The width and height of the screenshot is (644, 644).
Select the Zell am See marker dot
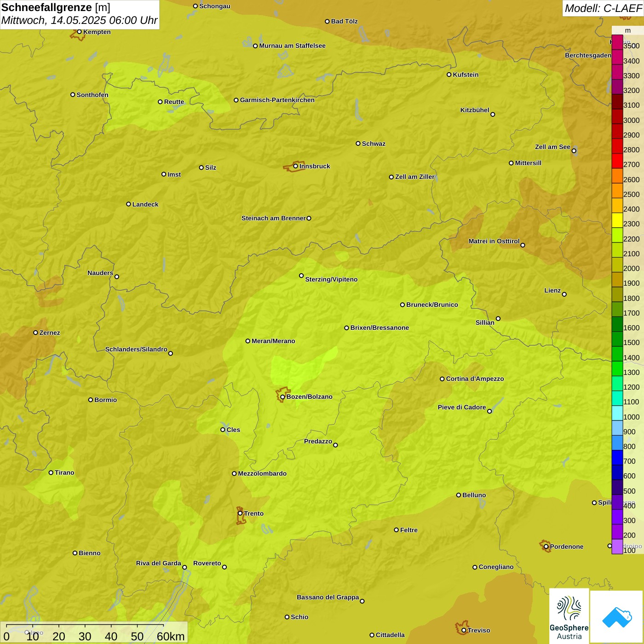click(574, 151)
